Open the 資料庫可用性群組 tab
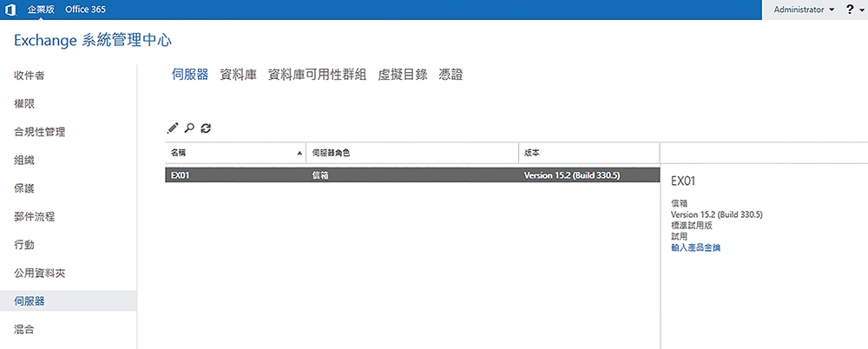The height and width of the screenshot is (349, 868). click(x=317, y=76)
